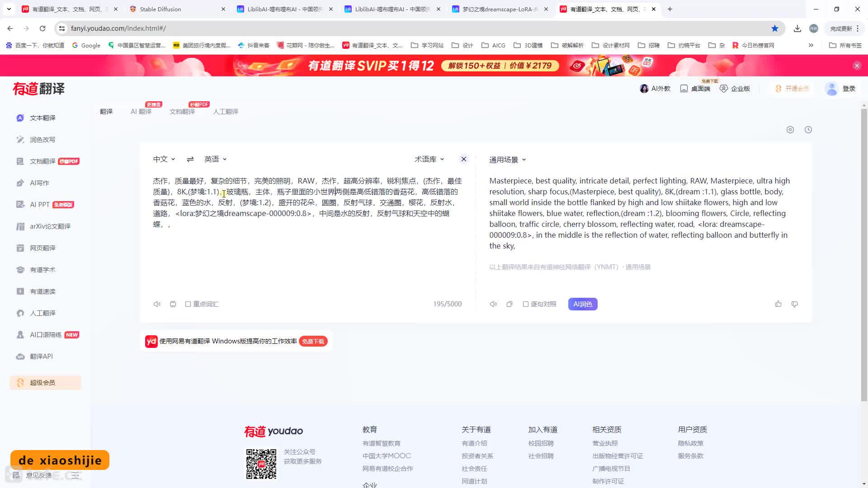Close the SVIP promotional banner
The width and height of the screenshot is (868, 488).
coord(857,66)
